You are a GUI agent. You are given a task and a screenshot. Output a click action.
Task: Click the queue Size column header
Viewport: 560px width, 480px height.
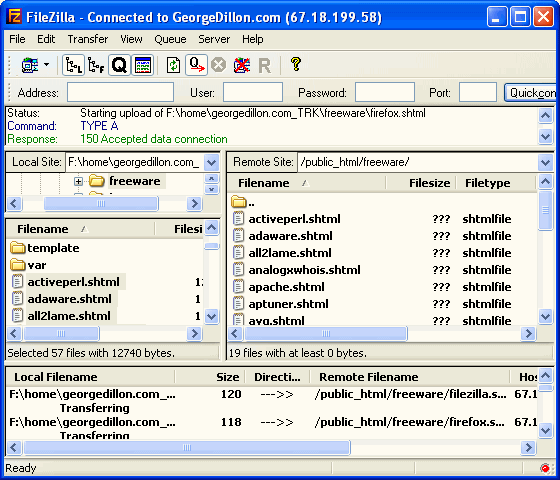(x=210, y=377)
